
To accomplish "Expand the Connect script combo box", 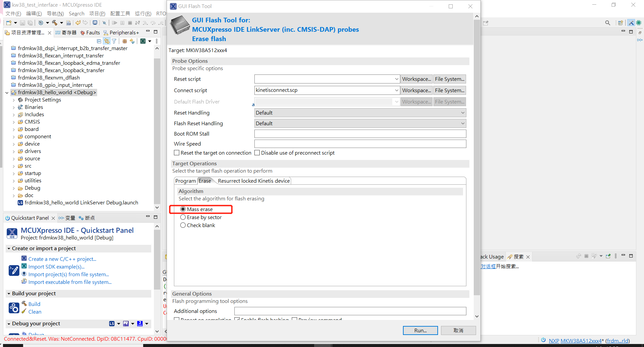I will click(396, 90).
